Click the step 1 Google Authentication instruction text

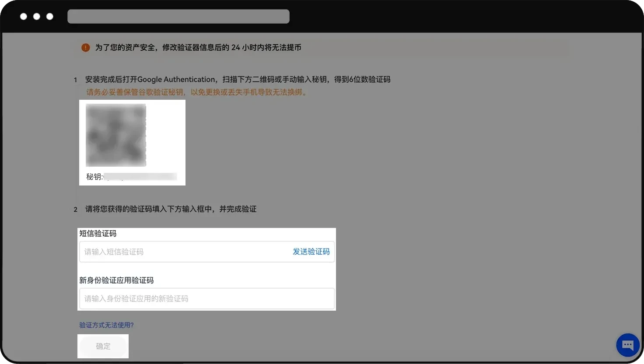pos(238,79)
